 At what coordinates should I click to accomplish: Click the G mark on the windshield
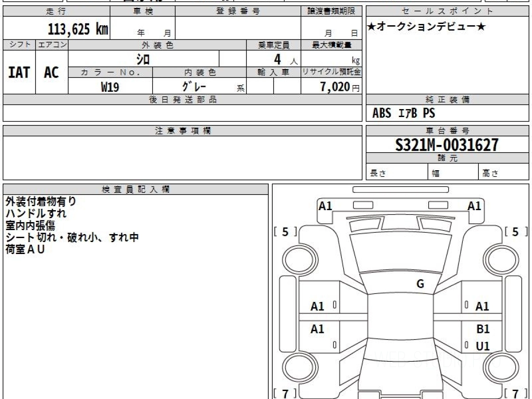coord(420,284)
